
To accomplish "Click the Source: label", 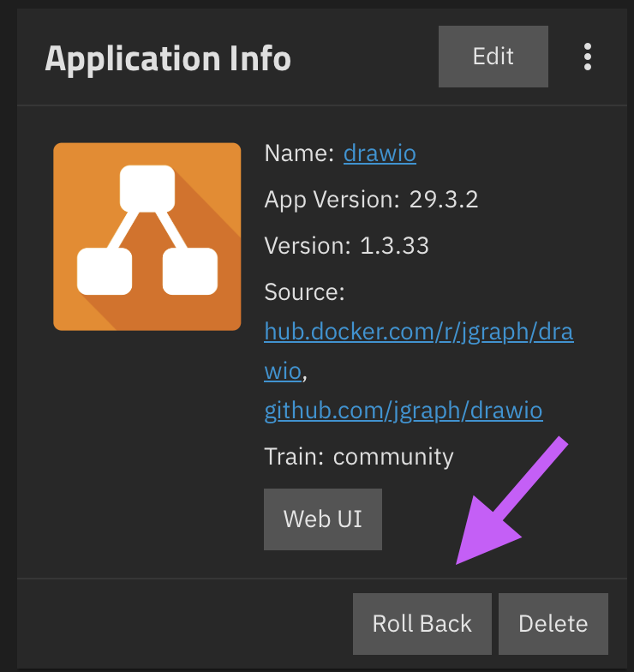I will pos(304,292).
